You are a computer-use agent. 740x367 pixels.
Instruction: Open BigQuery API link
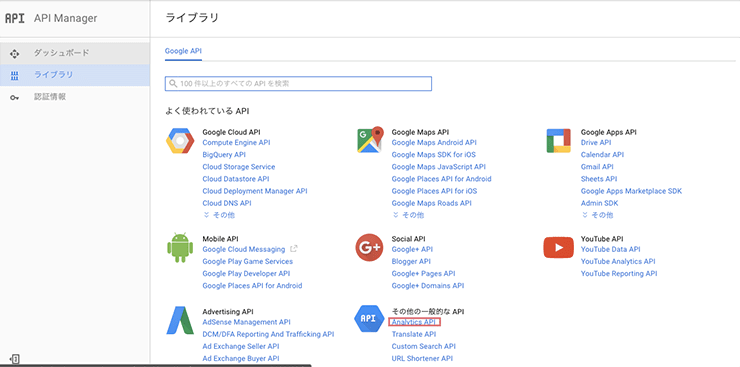click(224, 155)
